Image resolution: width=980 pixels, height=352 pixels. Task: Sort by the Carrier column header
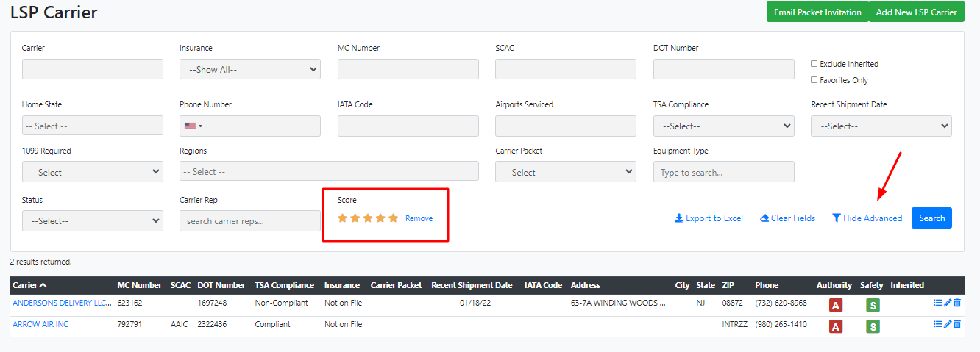pyautogui.click(x=29, y=285)
